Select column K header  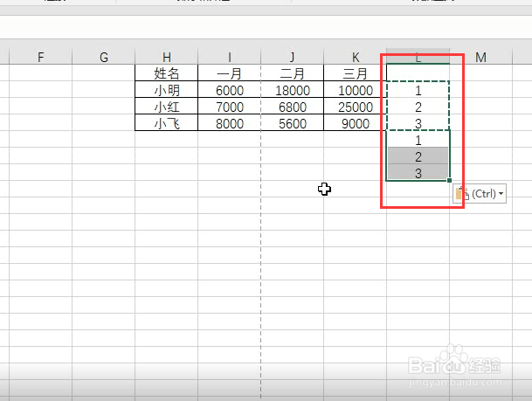click(356, 56)
